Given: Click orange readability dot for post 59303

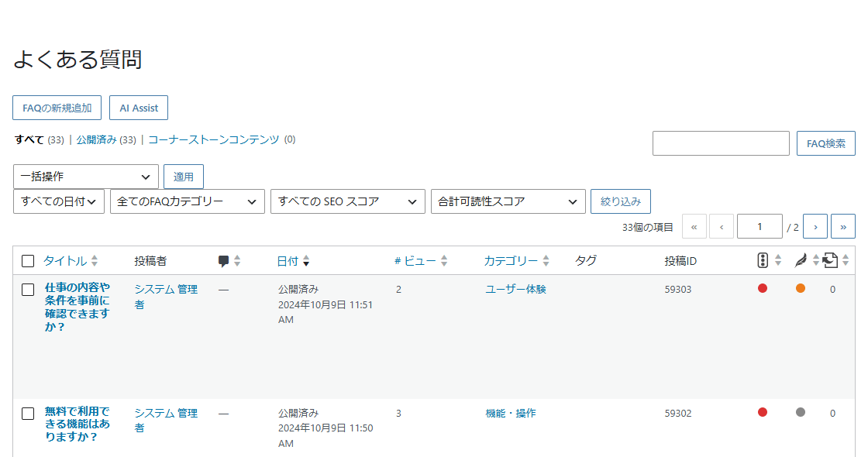Looking at the screenshot, I should coord(801,288).
